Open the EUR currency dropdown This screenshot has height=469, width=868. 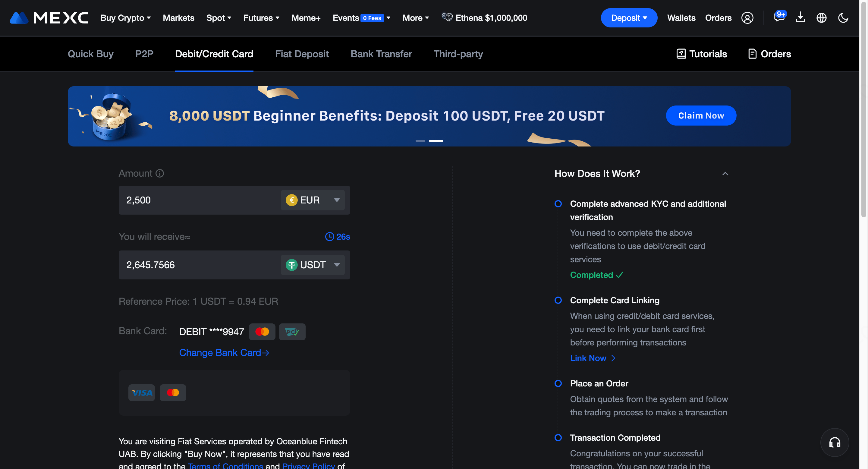coord(312,200)
